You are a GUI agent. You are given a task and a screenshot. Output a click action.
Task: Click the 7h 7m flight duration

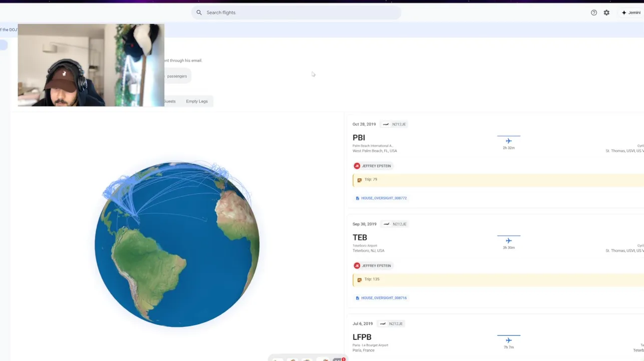click(x=509, y=347)
